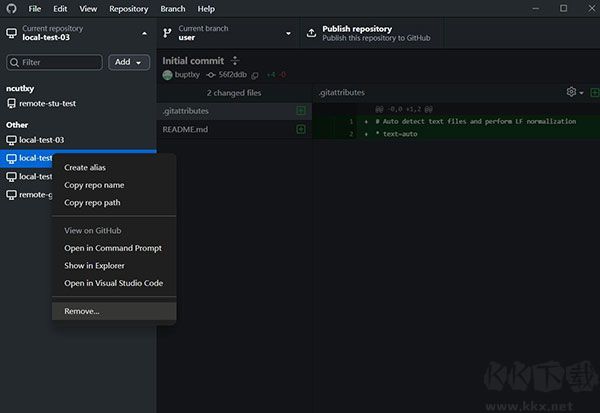600x413 pixels.
Task: Select the remote-stu-test repository
Action: click(78, 103)
